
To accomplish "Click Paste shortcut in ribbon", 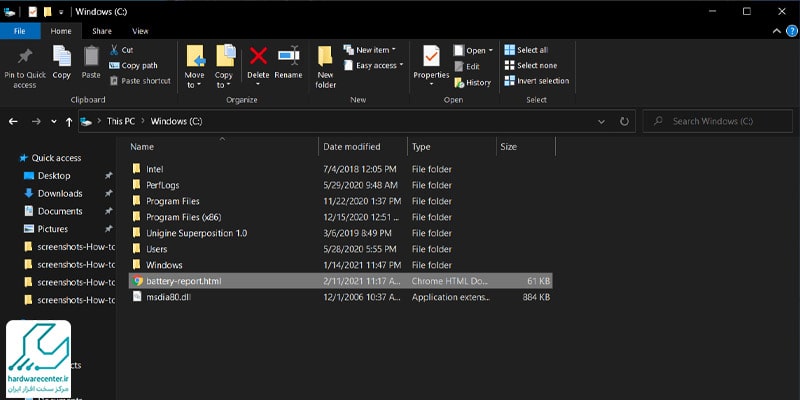I will point(140,81).
